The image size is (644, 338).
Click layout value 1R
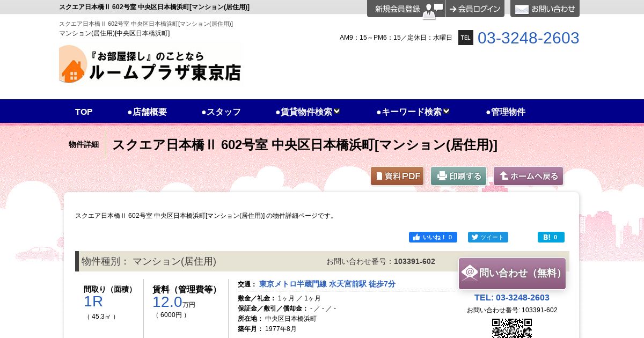[x=93, y=302]
